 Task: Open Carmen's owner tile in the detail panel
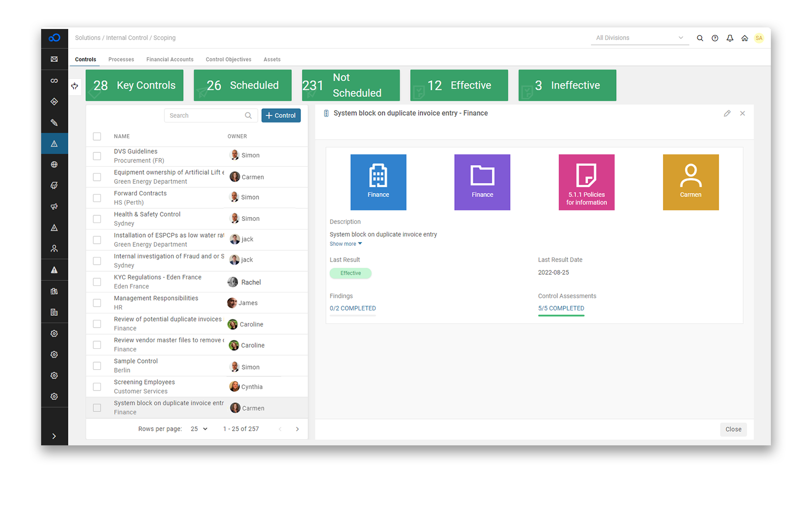coord(690,182)
